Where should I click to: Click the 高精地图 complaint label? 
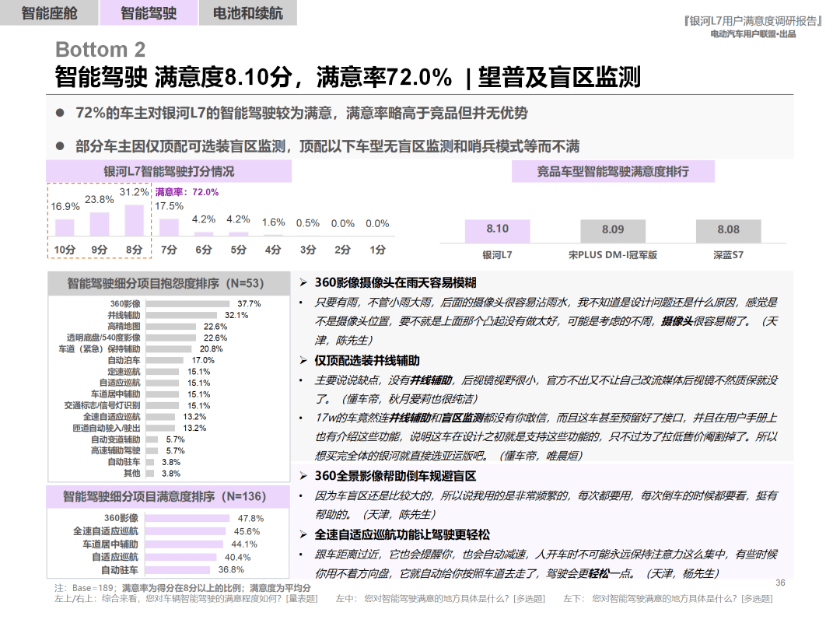(124, 326)
